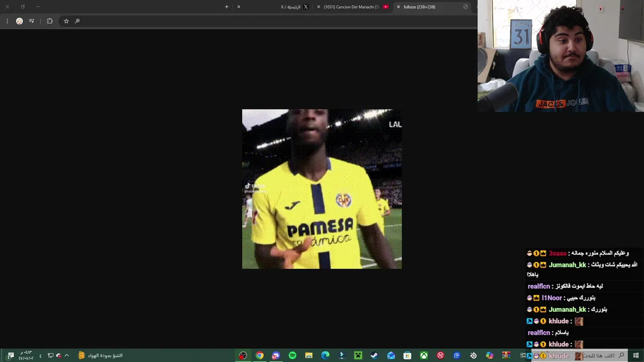The height and width of the screenshot is (362, 644).
Task: Close the X home tab
Action: pyautogui.click(x=238, y=7)
